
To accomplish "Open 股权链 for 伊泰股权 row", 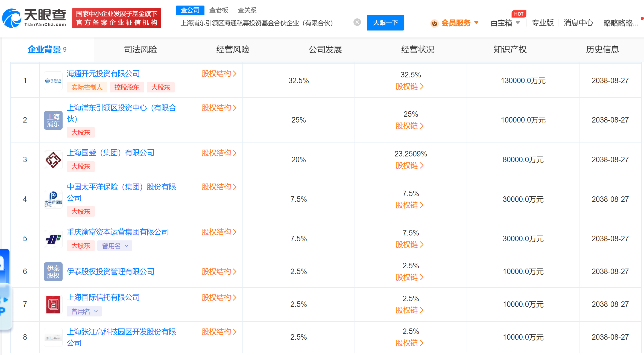I will [409, 277].
